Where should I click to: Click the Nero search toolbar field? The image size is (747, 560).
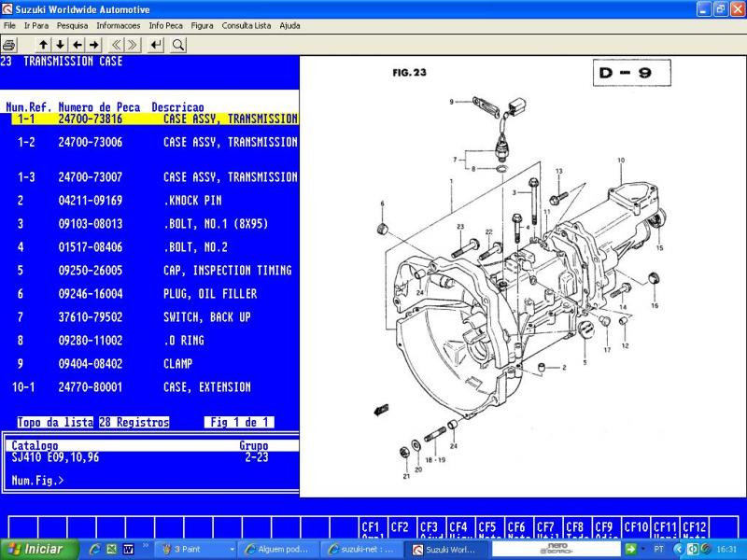tap(557, 549)
